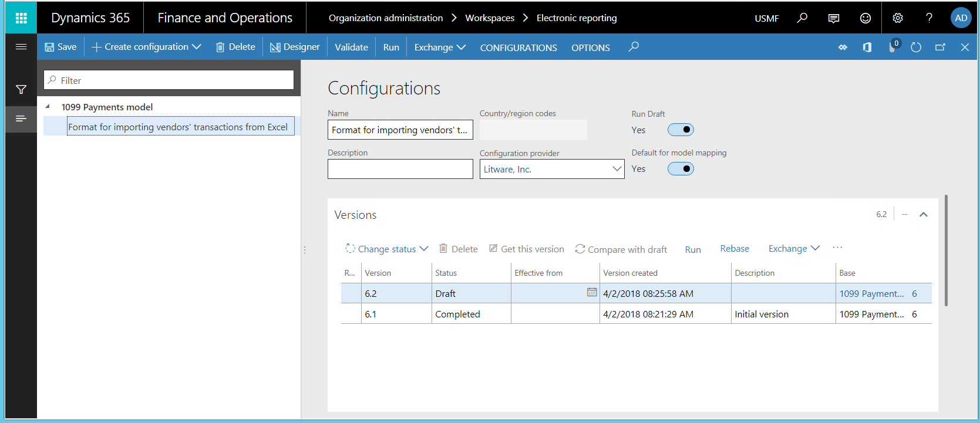
Task: Click the vertical scrollbar on right
Action: (x=946, y=251)
